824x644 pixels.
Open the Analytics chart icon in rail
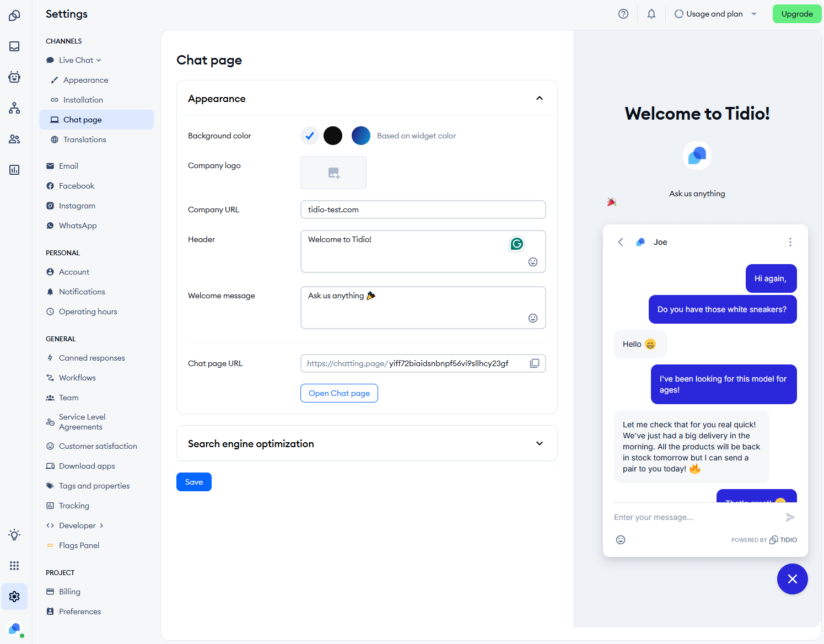[x=14, y=170]
